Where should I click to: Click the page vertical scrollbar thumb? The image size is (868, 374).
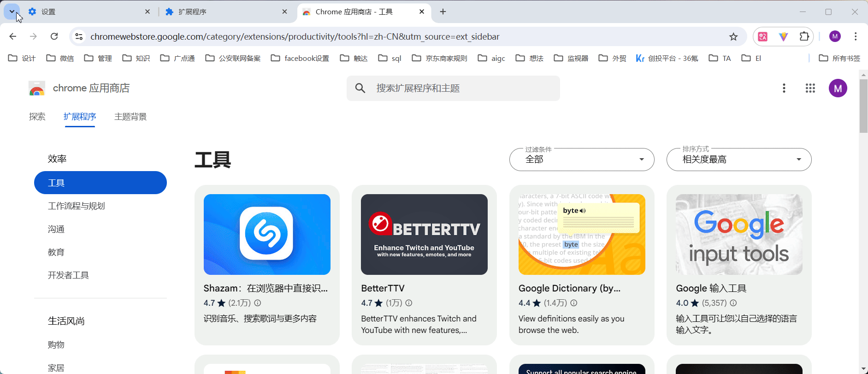[863, 106]
